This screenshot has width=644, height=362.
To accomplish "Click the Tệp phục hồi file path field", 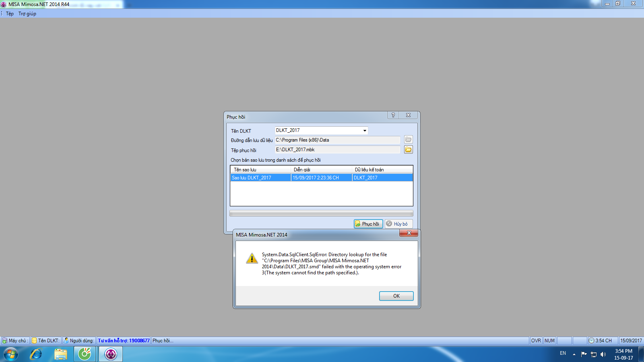I will 337,150.
